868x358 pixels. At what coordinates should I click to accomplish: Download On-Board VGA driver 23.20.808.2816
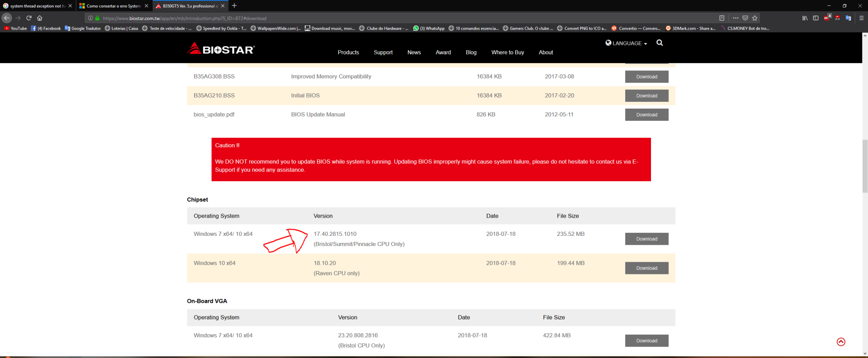click(x=647, y=341)
